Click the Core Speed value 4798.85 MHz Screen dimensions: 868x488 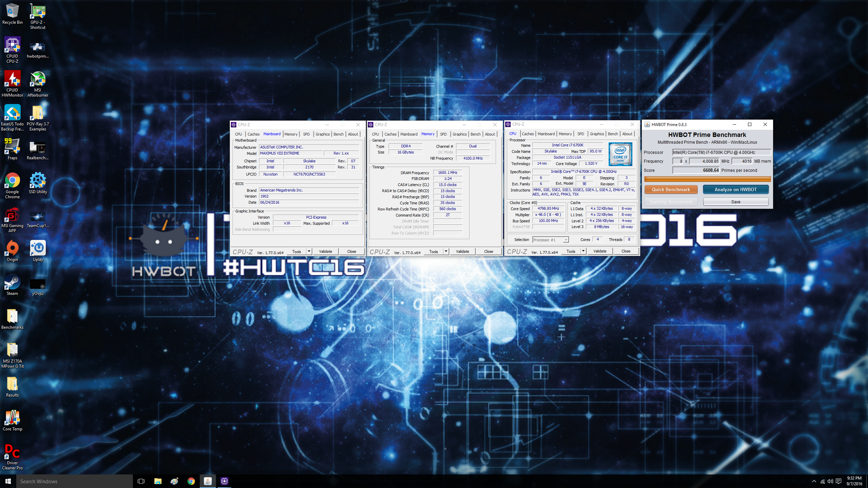[548, 209]
